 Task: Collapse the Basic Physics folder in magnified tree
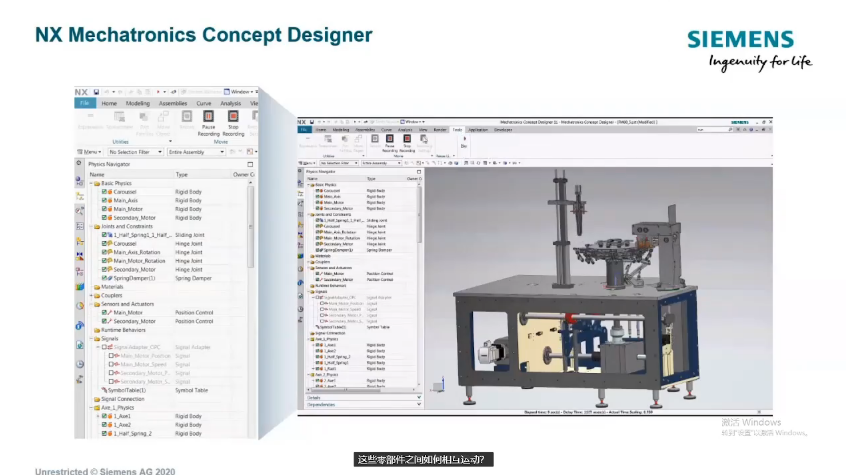point(91,184)
